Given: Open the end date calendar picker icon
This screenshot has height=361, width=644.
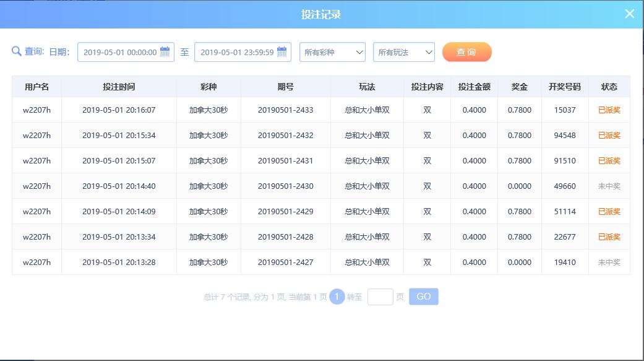Looking at the screenshot, I should coord(281,52).
